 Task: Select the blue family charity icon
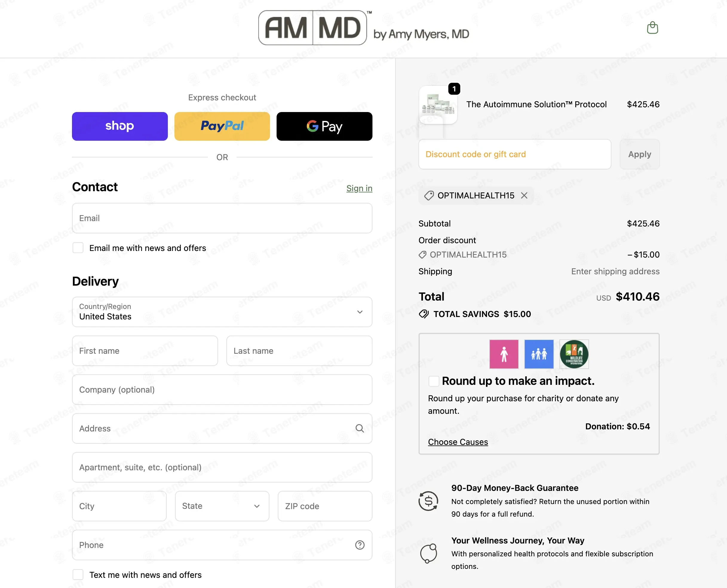(539, 354)
